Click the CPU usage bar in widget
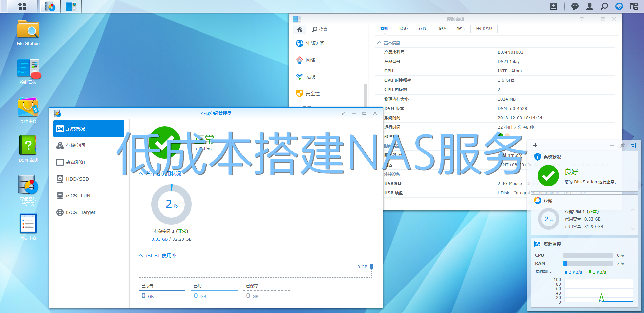 [x=588, y=255]
